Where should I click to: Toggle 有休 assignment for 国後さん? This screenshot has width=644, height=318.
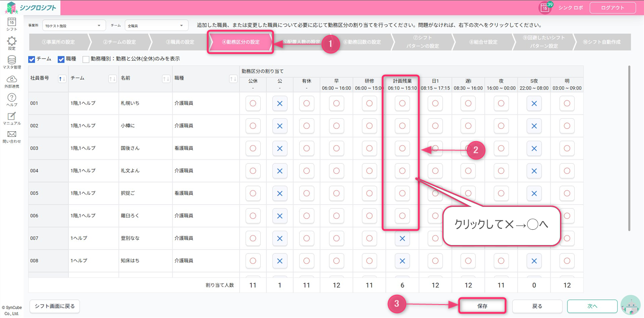(306, 148)
